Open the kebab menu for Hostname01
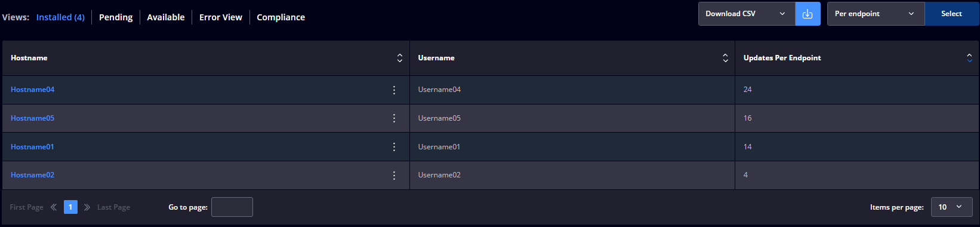 (394, 147)
